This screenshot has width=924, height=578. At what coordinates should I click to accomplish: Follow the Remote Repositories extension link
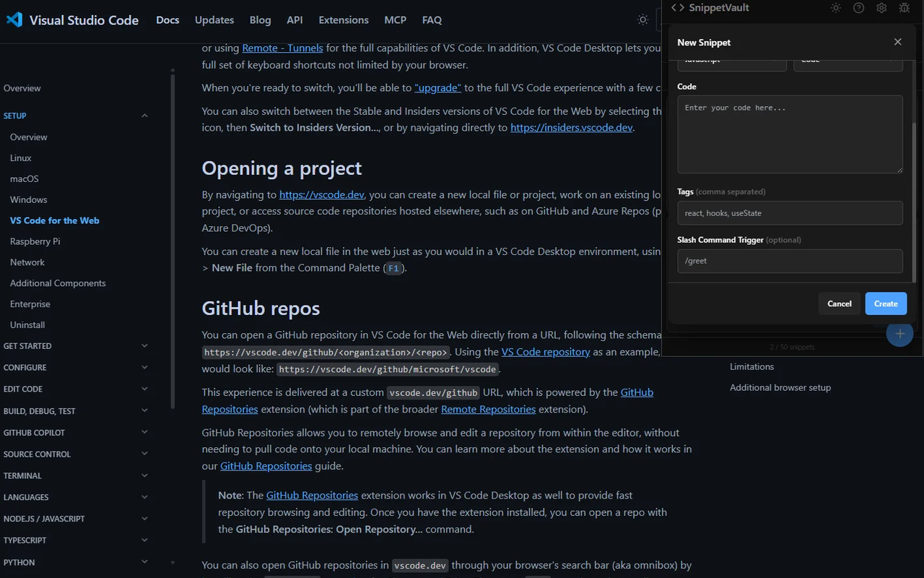488,409
